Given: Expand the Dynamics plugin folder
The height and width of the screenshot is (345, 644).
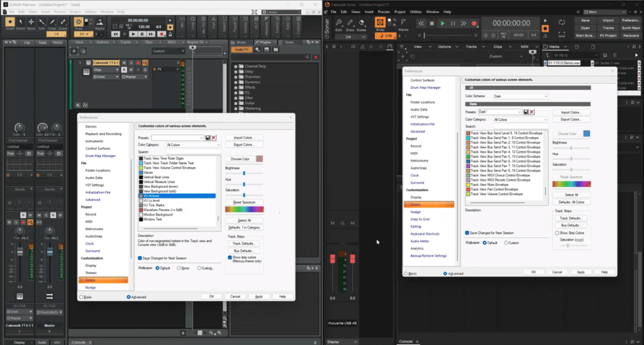Looking at the screenshot, I should tap(236, 82).
